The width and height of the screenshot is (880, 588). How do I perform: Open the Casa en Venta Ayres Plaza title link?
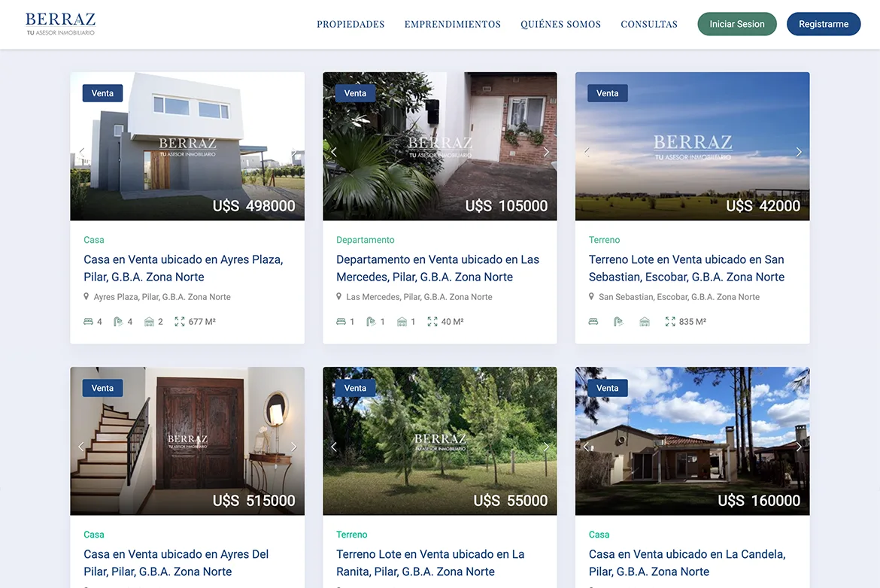[x=184, y=268]
